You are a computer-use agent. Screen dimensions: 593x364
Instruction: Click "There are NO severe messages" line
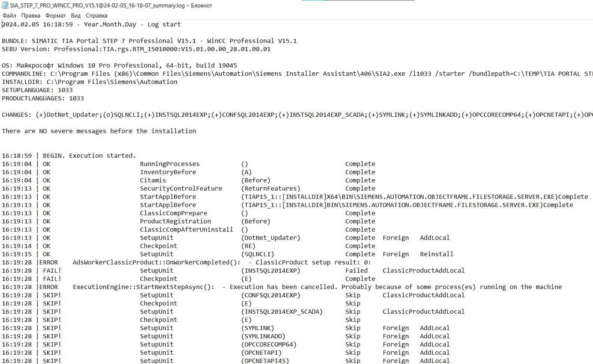[99, 131]
